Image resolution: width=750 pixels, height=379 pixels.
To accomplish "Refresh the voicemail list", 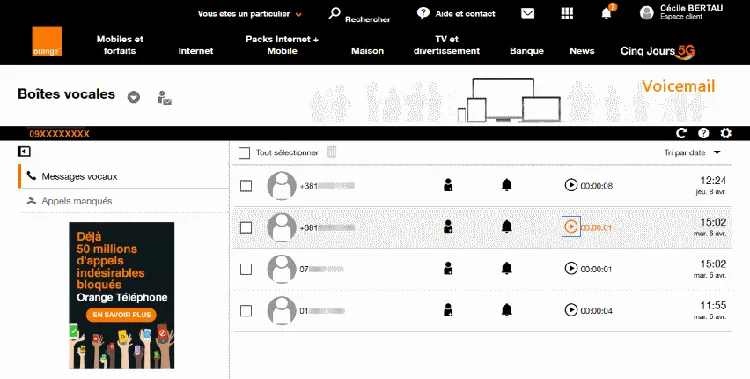I will click(681, 134).
